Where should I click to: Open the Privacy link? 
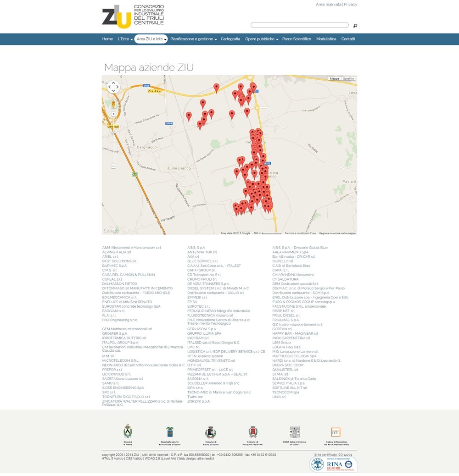(350, 5)
